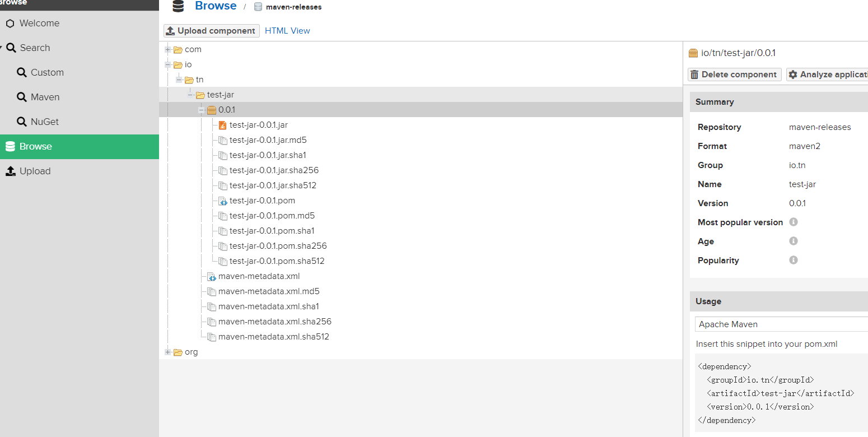Open Custom search
This screenshot has height=437, width=868.
(80, 72)
